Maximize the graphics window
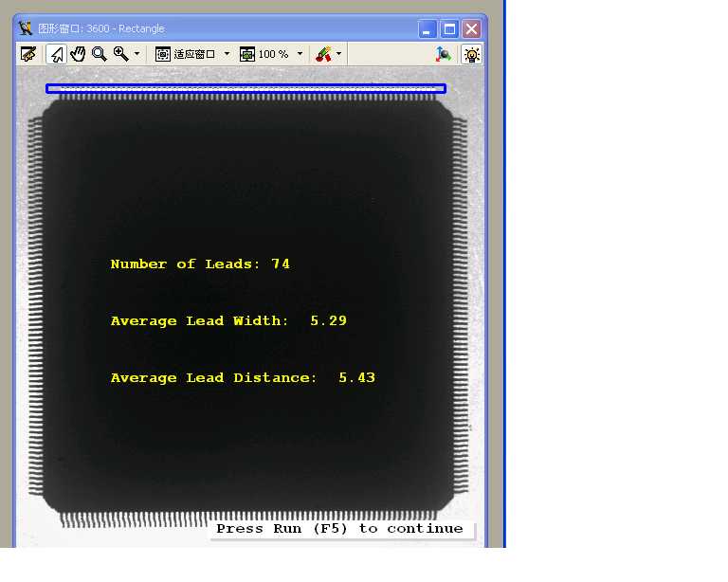Screen dimensions: 728x582 tap(449, 28)
